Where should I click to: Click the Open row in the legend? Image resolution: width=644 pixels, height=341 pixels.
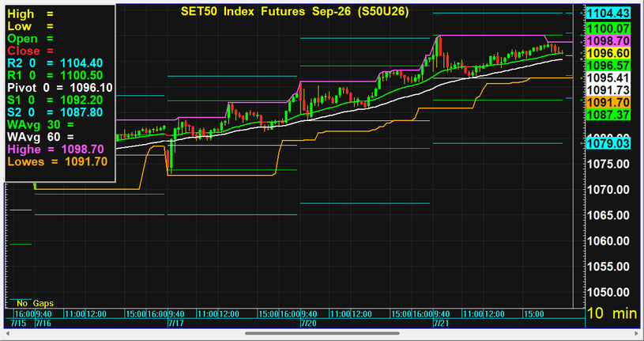(x=31, y=39)
